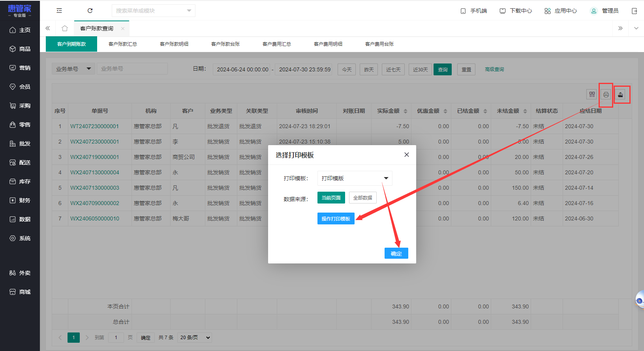Open the 系统 system sidebar item
Screen dimensions: 644x351
tap(20, 238)
